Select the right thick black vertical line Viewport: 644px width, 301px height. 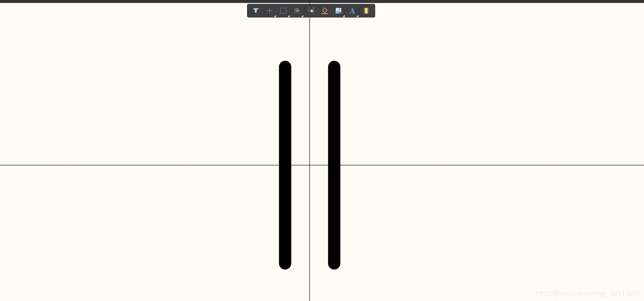[x=334, y=165]
